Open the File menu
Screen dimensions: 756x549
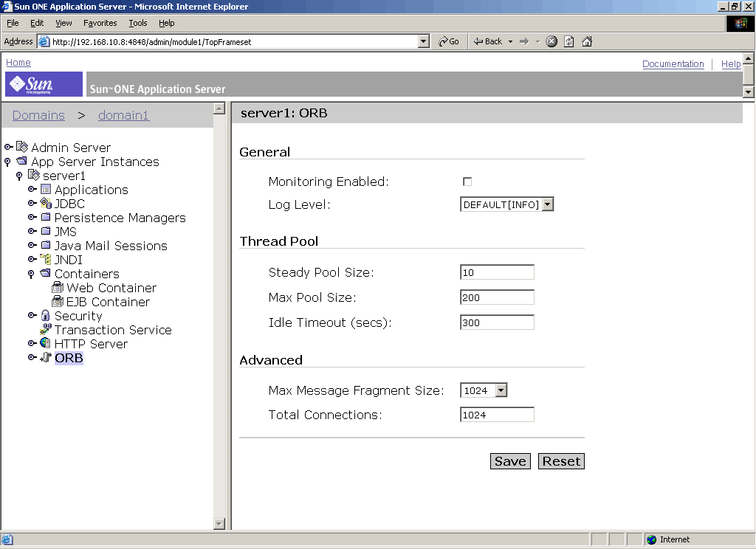13,23
